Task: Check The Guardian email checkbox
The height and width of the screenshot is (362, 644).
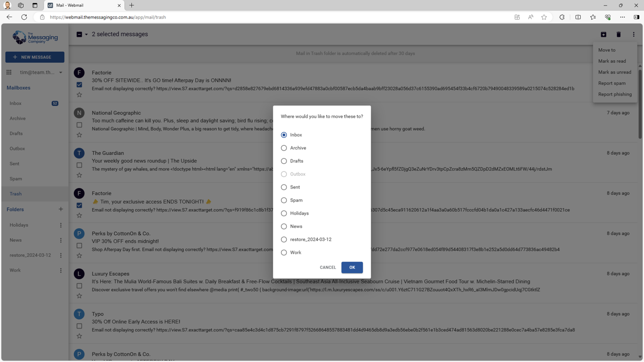Action: click(x=79, y=165)
